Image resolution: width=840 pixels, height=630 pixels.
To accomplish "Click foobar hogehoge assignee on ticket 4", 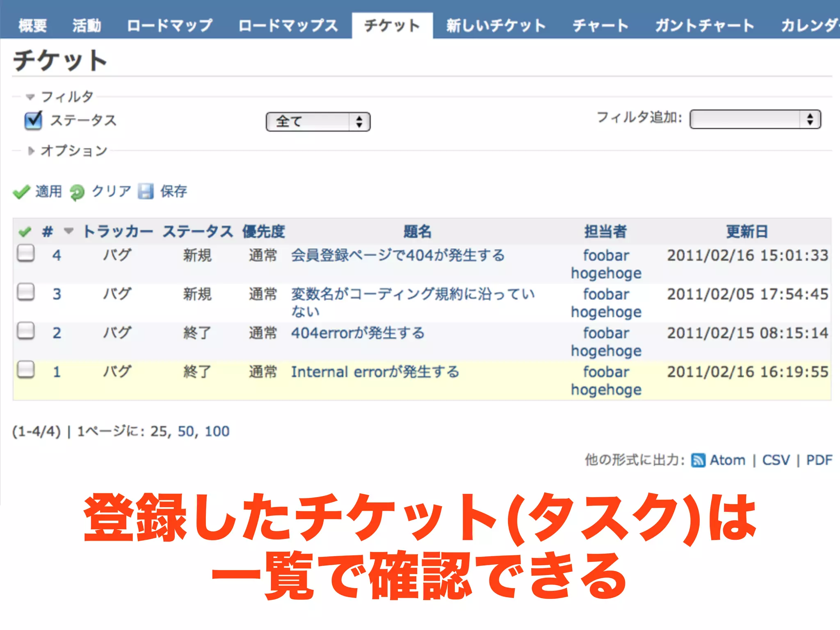I will tap(606, 264).
